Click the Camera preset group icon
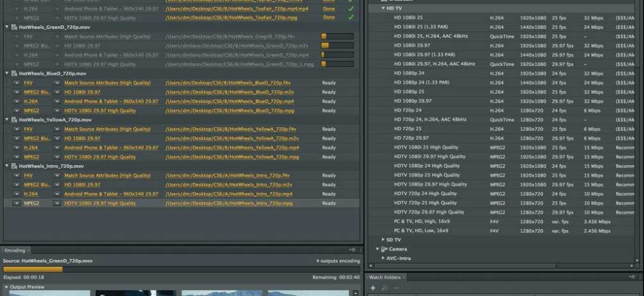The height and width of the screenshot is (296, 644). coord(384,249)
